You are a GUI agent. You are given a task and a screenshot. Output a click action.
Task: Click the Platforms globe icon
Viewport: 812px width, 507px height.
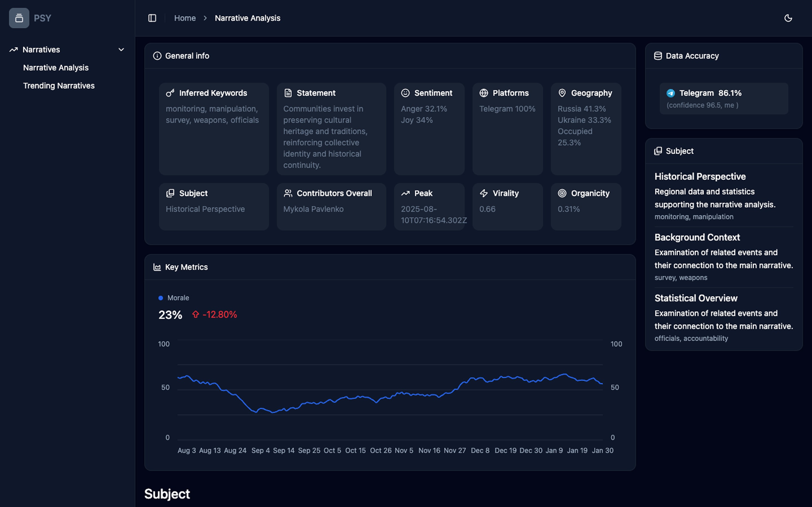coord(484,93)
